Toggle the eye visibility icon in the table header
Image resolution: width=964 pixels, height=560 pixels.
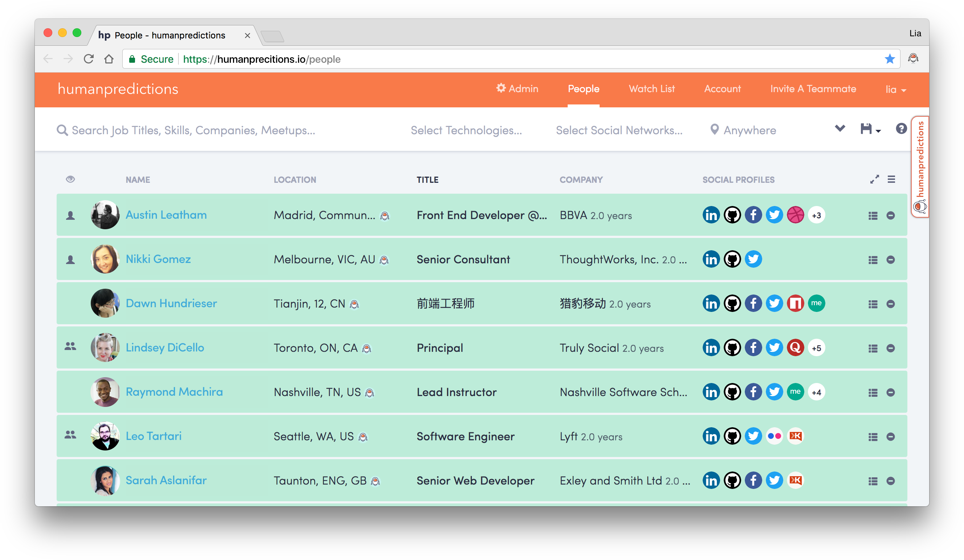[x=70, y=179]
